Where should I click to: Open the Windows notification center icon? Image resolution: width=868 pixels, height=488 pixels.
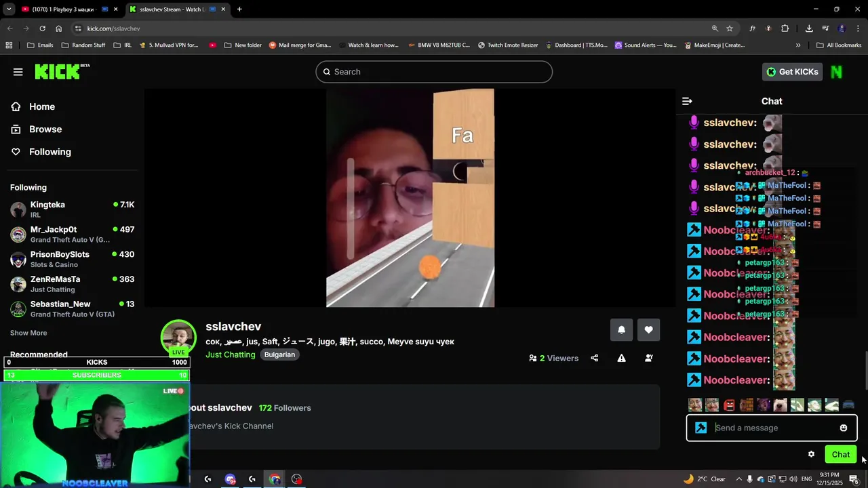854,479
